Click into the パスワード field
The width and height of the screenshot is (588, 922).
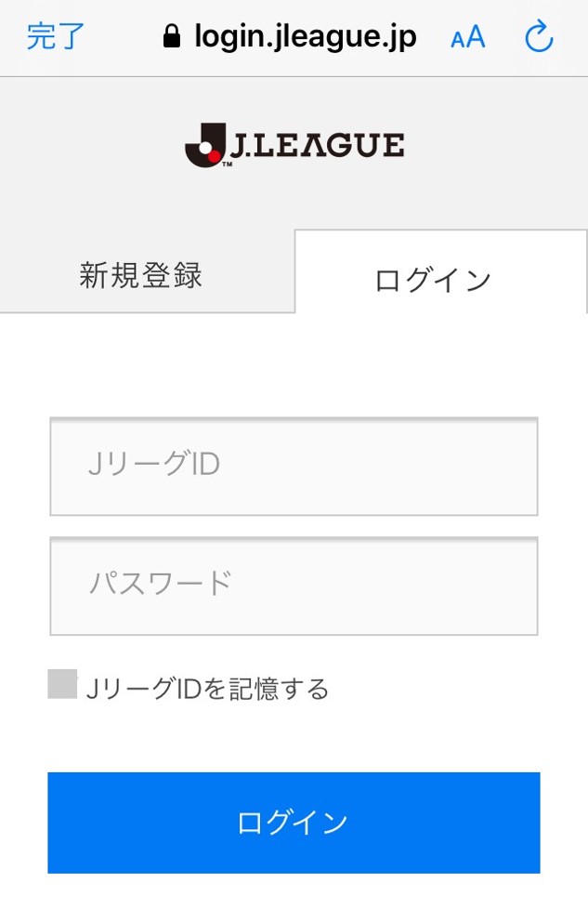[294, 586]
